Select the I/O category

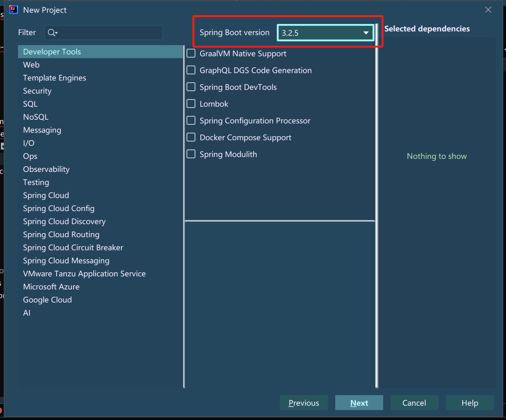[x=100, y=143]
